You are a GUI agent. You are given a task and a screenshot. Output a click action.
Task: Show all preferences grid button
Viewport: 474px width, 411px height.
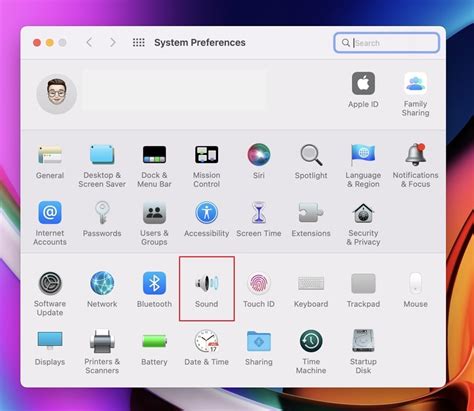tap(138, 42)
